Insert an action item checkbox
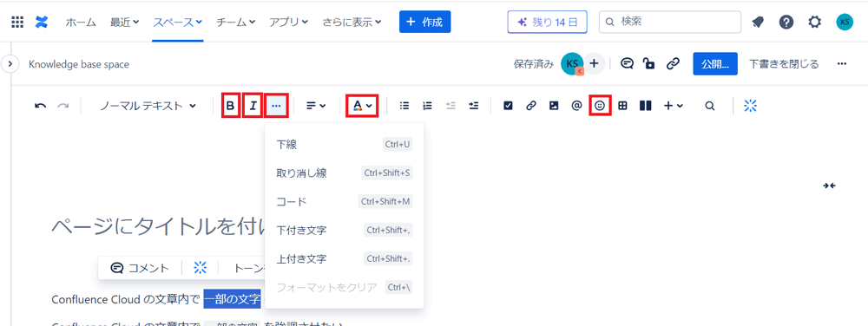This screenshot has height=326, width=868. point(508,106)
